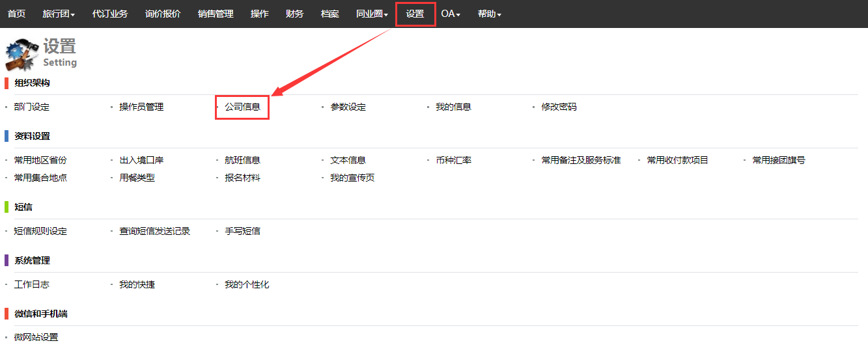Click the 微信和手机端 section heading
This screenshot has width=868, height=354.
tap(41, 314)
